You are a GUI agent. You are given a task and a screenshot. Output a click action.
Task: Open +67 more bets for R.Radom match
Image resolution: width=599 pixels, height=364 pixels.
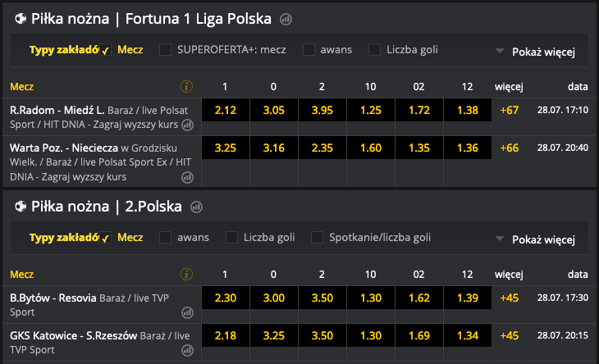(510, 110)
